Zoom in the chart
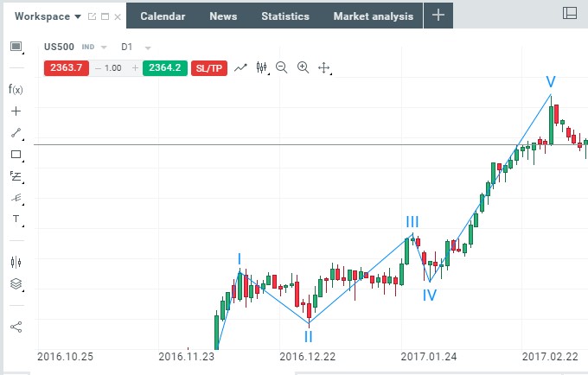Screen dimensions: 588x375 [x=303, y=67]
